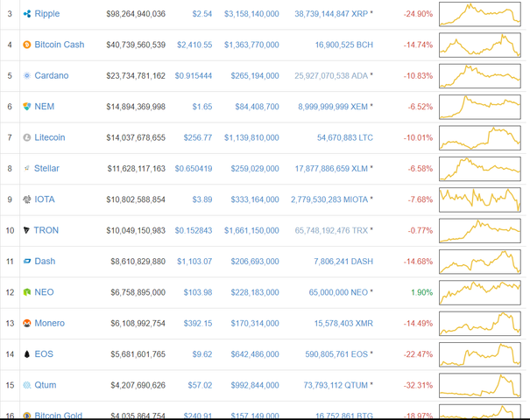Viewport: 530px width, 420px height.
Task: Open the Qtum coin link
Action: pos(46,385)
